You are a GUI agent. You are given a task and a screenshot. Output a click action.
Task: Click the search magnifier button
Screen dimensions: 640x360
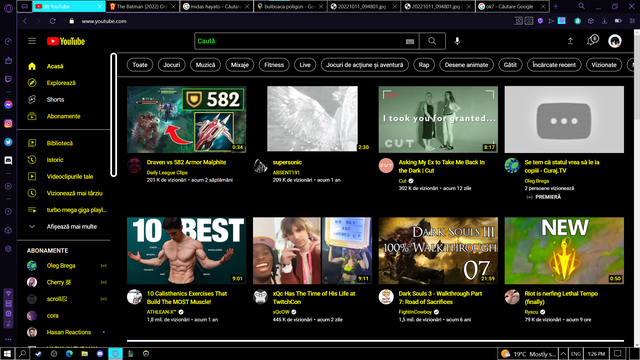pyautogui.click(x=432, y=41)
